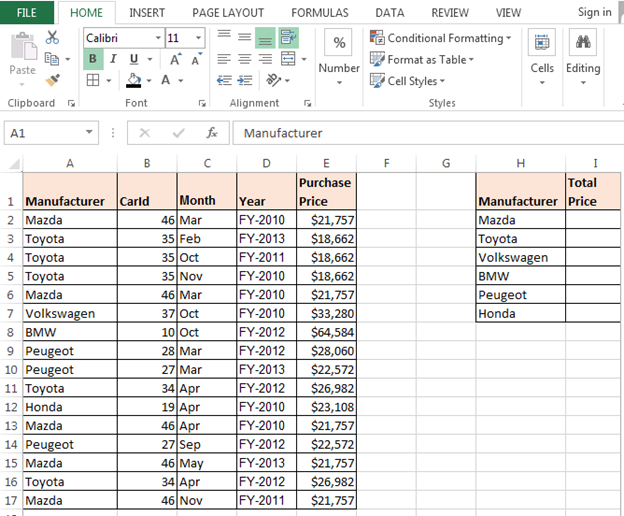Open the Underline style dropdown arrow

click(x=150, y=59)
